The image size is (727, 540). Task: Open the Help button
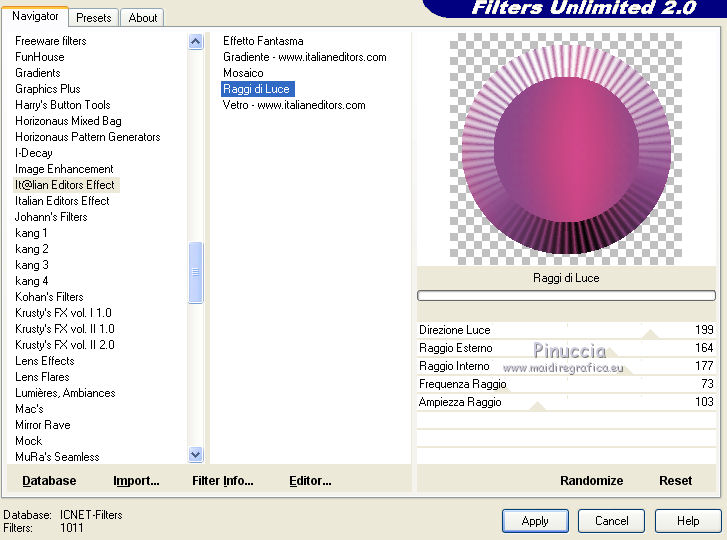tap(688, 521)
